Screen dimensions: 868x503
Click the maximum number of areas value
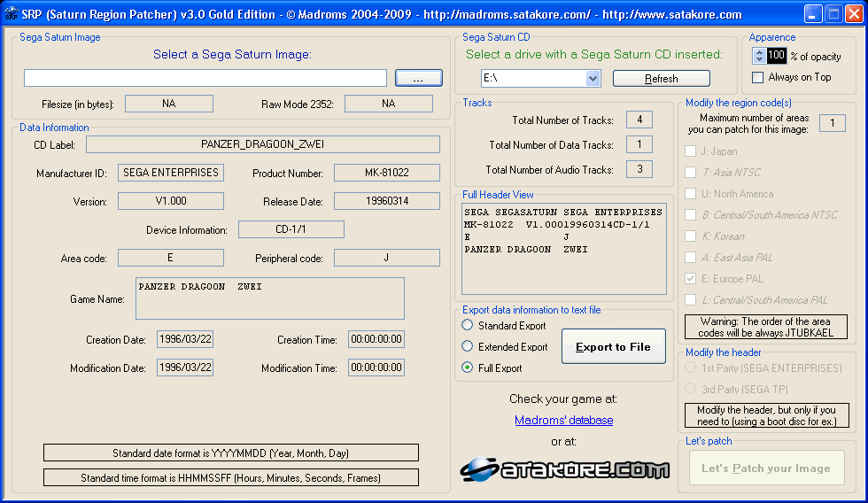(832, 123)
